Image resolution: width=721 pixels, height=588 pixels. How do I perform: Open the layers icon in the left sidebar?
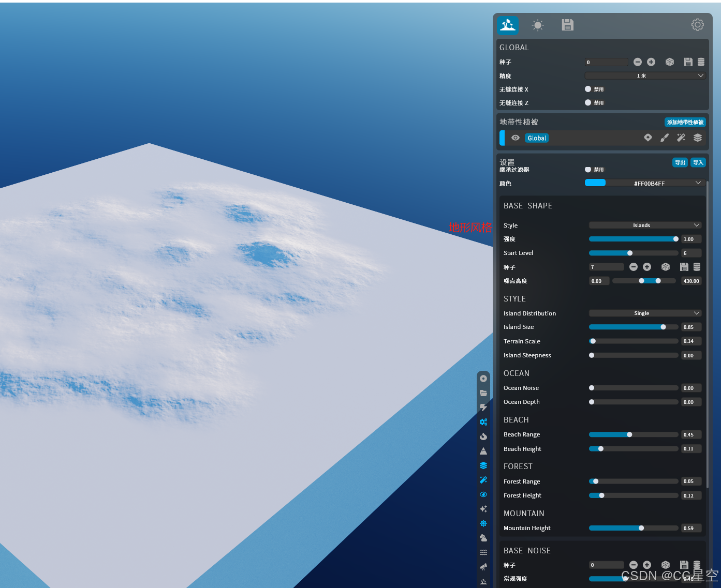483,465
